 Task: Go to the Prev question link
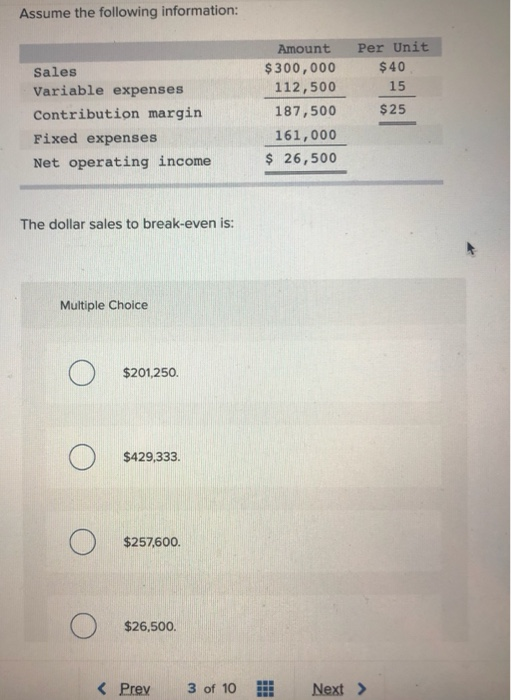point(135,689)
